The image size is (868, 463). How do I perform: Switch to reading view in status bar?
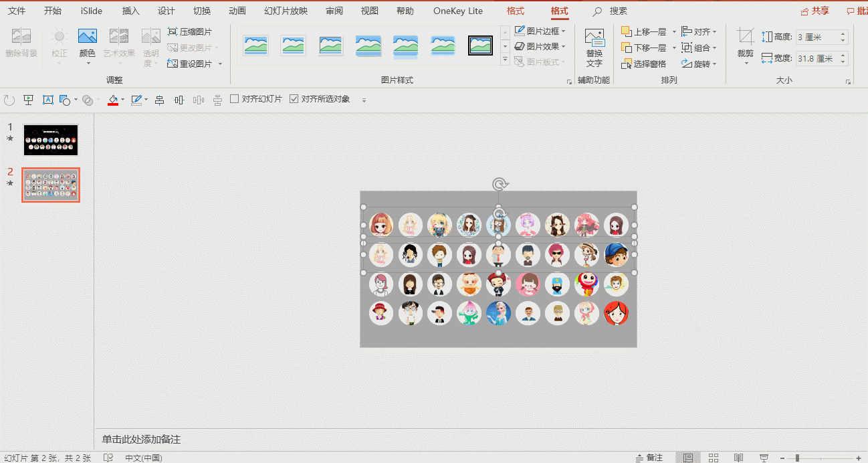(738, 458)
